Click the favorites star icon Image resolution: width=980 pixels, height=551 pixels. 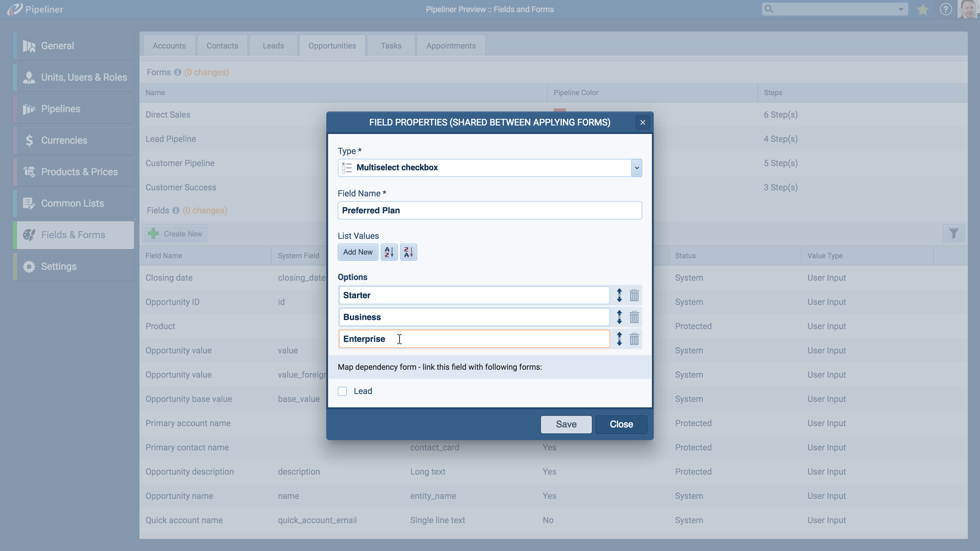tap(923, 9)
